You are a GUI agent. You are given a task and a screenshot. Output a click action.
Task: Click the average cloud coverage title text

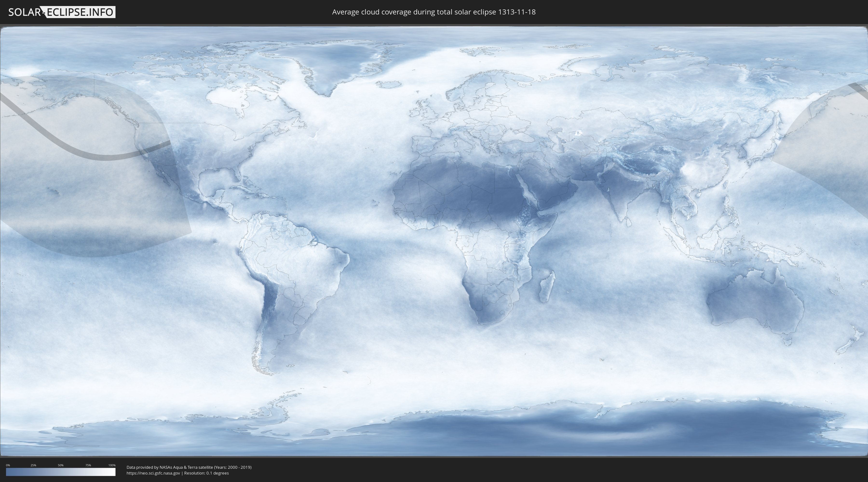click(x=434, y=12)
